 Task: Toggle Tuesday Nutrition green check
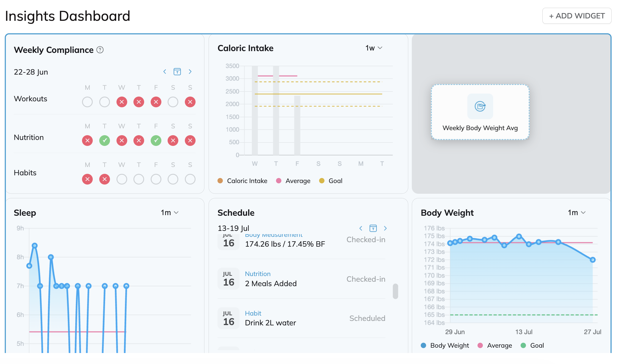(x=105, y=141)
